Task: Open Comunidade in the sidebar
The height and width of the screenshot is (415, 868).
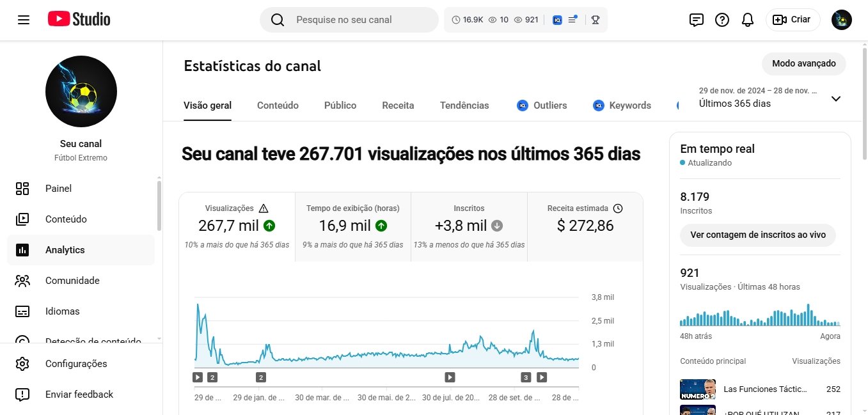Action: [x=81, y=281]
